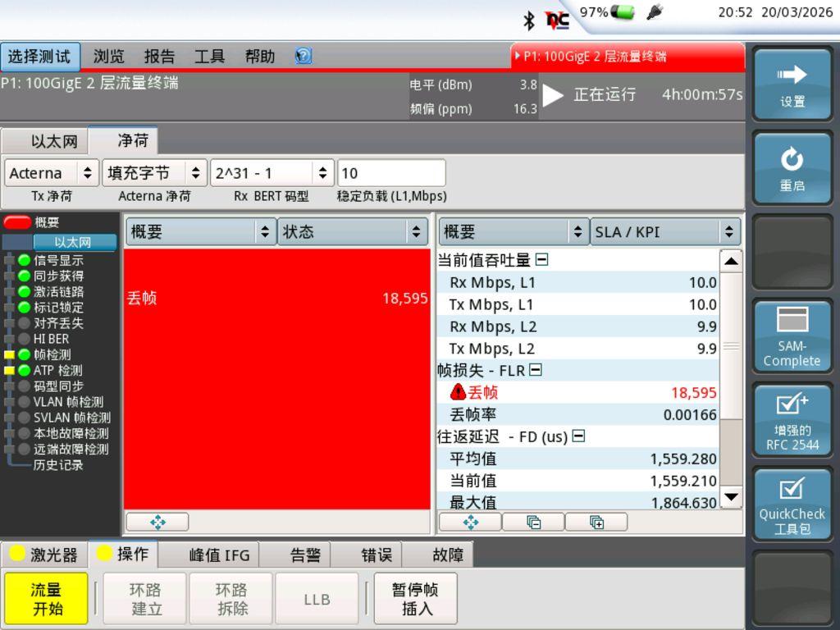Launch 增强的 RFC 2544 test
The width and height of the screenshot is (840, 630).
tap(792, 422)
